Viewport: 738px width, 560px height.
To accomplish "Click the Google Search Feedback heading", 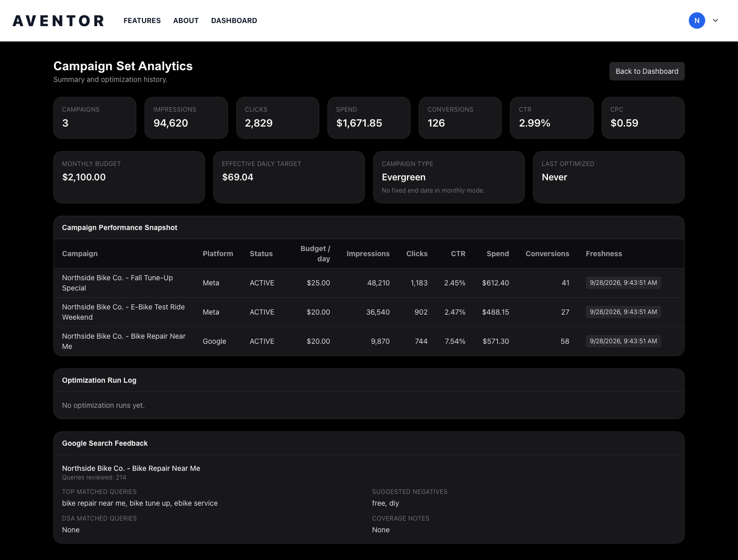I will [x=105, y=443].
